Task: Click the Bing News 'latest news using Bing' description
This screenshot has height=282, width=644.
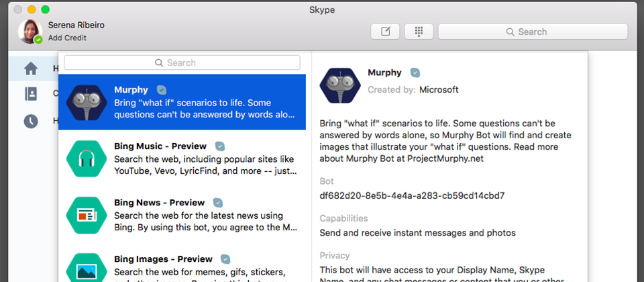Action: (x=206, y=222)
